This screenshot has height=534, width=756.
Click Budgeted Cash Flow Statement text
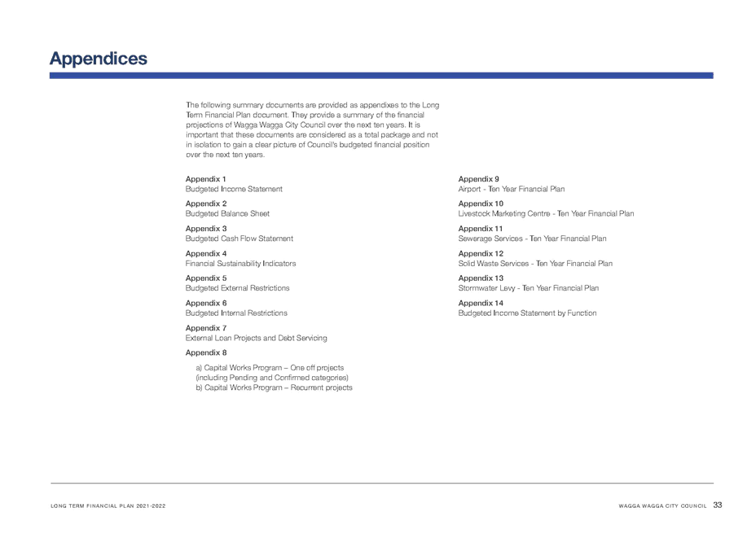240,239
